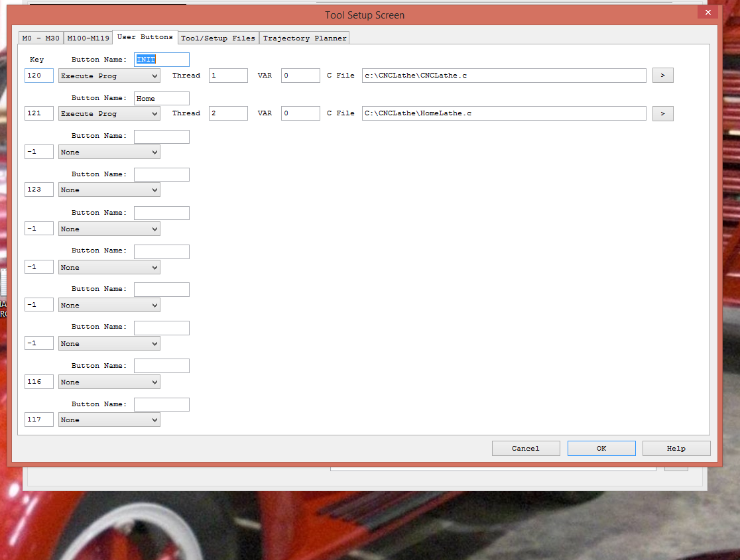The height and width of the screenshot is (560, 740).
Task: Open the action dropdown for key 117
Action: (x=109, y=420)
